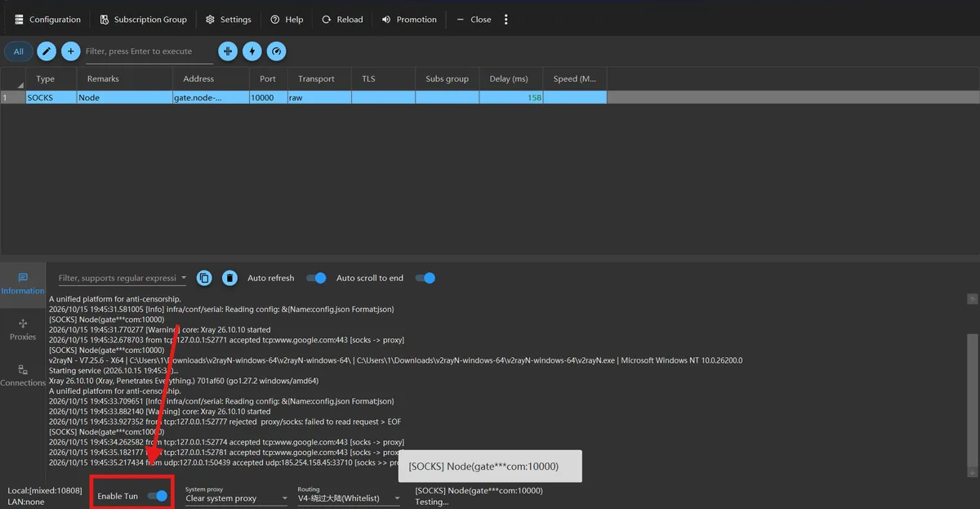Sort by the Type column header
This screenshot has width=980, height=509.
pyautogui.click(x=51, y=79)
